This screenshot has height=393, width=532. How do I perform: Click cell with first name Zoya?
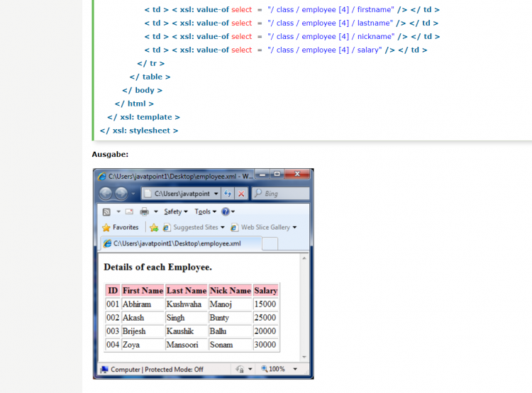(143, 345)
